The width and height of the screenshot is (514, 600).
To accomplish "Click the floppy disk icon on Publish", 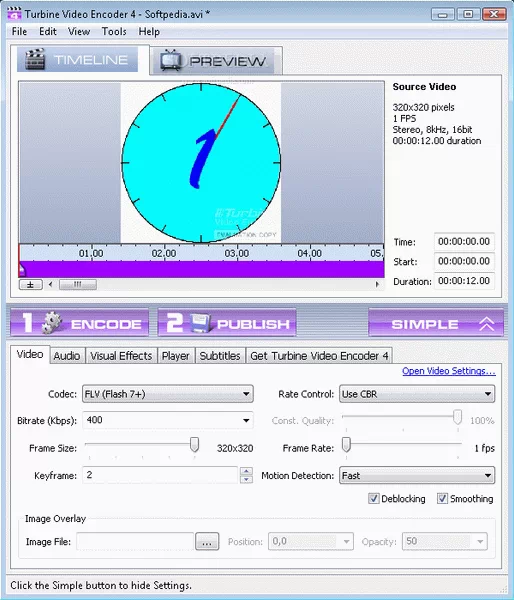I will point(200,323).
